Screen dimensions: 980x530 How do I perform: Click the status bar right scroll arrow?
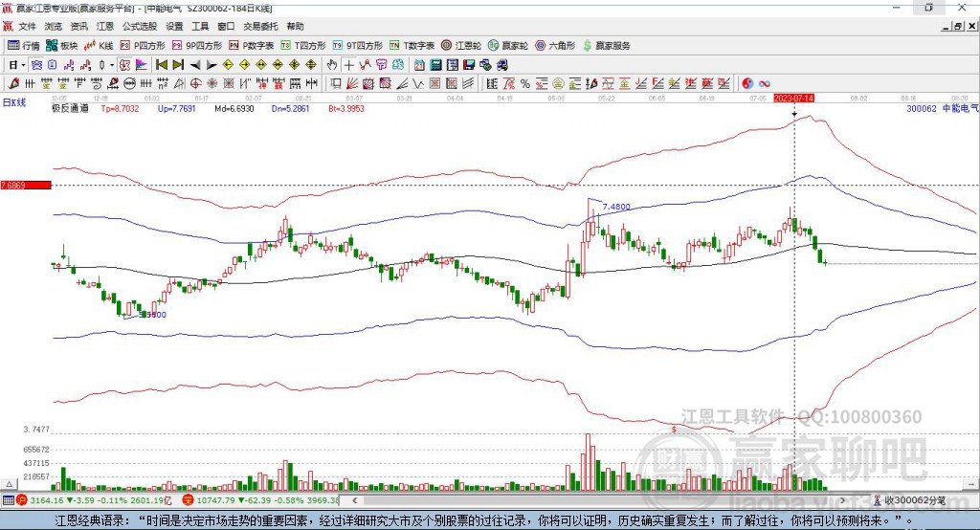pyautogui.click(x=842, y=500)
